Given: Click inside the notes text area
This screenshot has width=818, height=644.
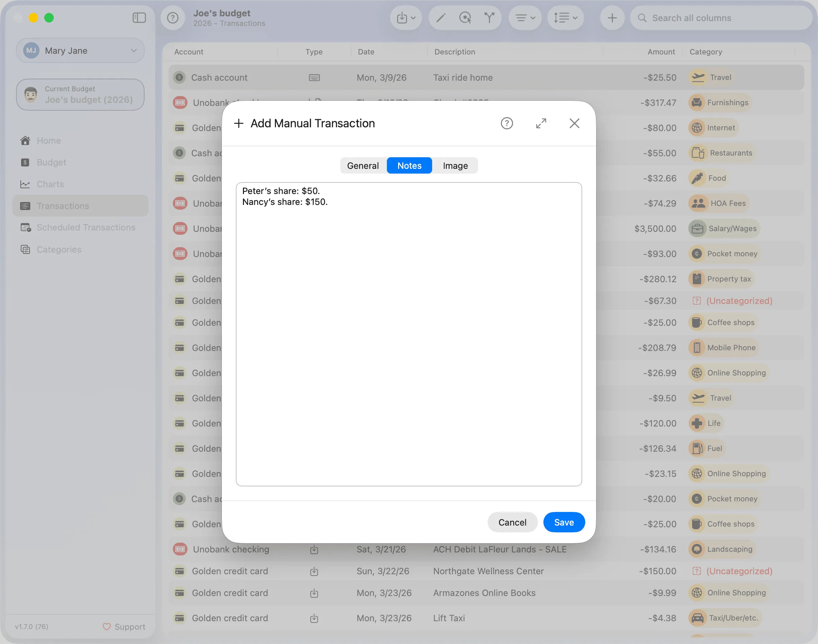Looking at the screenshot, I should click(409, 335).
